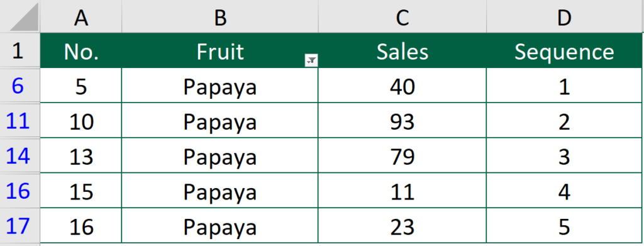This screenshot has height=246, width=644.
Task: Select row 14 header
Action: tap(19, 156)
